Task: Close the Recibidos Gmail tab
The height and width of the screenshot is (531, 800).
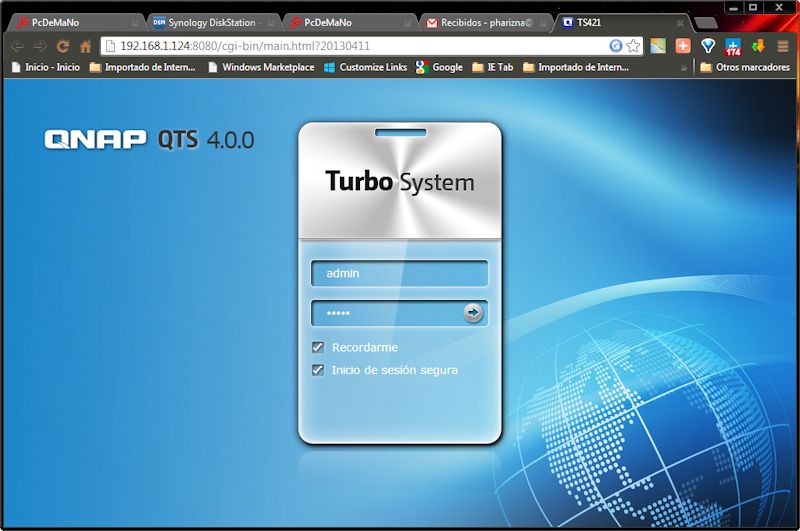Action: point(543,23)
